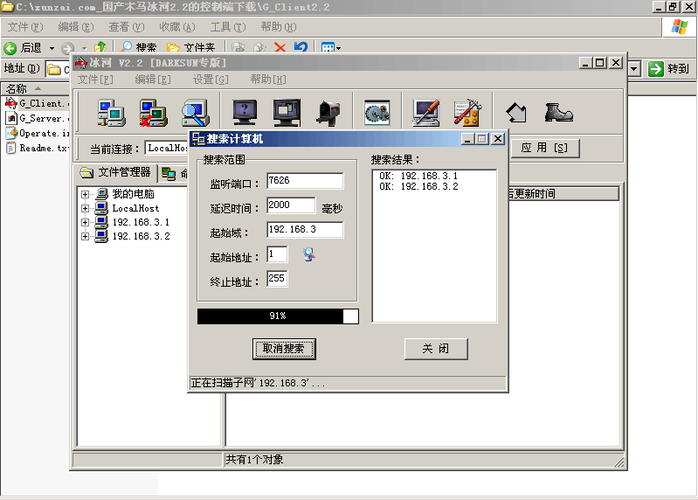Viewport: 698px width, 500px height.
Task: Click the small search icon beside start address
Action: tap(309, 255)
